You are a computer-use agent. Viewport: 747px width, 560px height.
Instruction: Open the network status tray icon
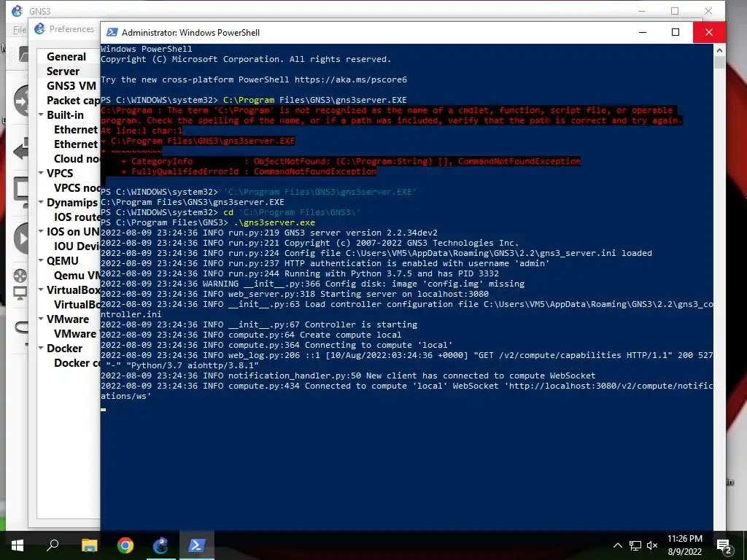click(635, 545)
